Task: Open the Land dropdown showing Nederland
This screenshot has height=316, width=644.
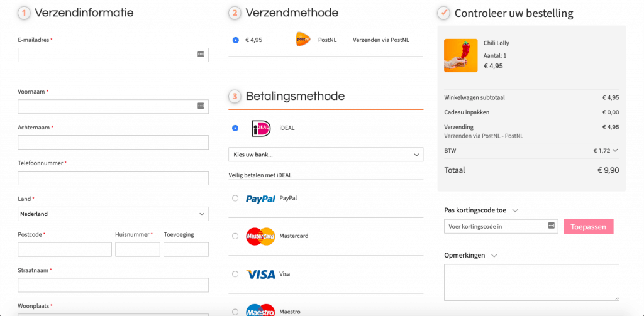Action: tap(113, 214)
